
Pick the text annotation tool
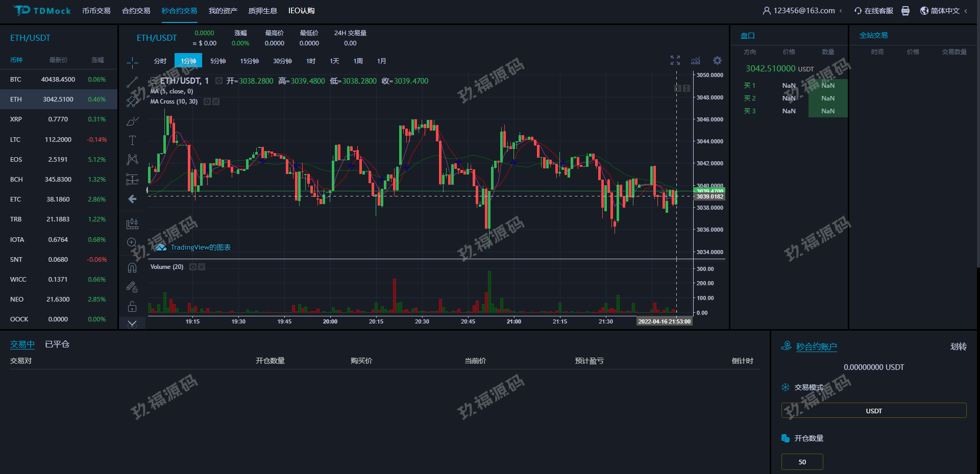pos(132,140)
